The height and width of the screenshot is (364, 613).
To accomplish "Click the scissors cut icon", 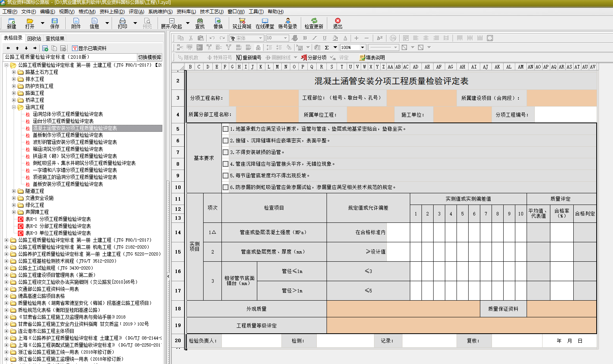I will tap(191, 38).
